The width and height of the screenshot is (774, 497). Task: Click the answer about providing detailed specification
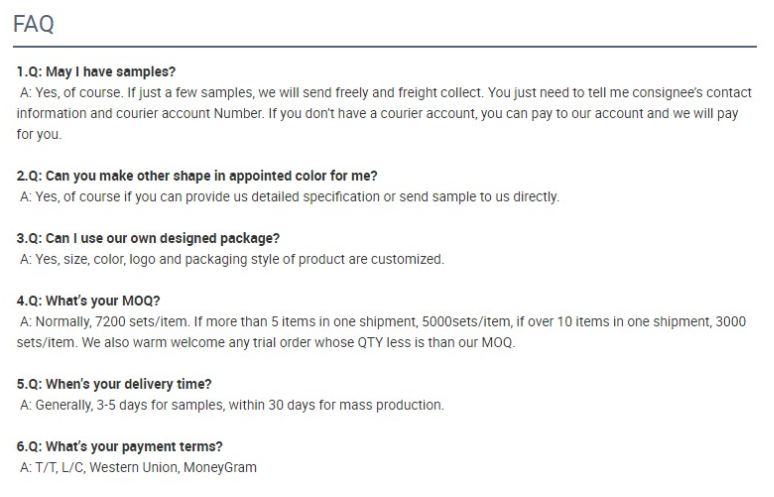pyautogui.click(x=290, y=197)
